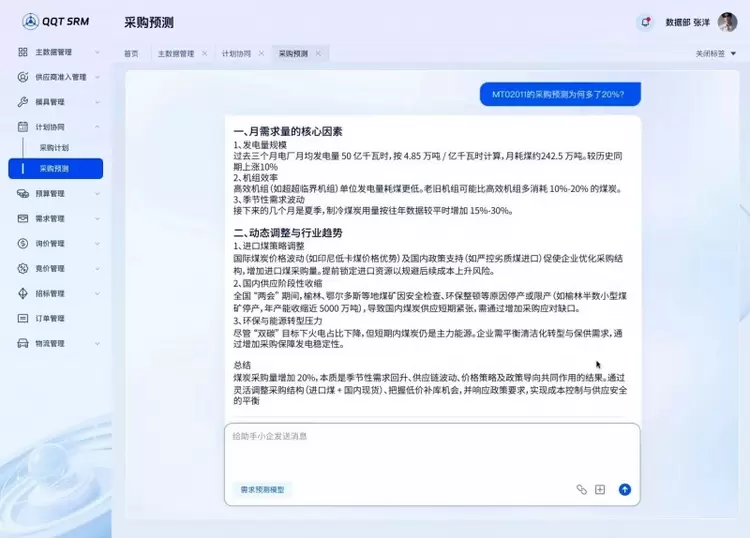The width and height of the screenshot is (750, 538).
Task: Switch to the 首页 tab
Action: tap(131, 53)
